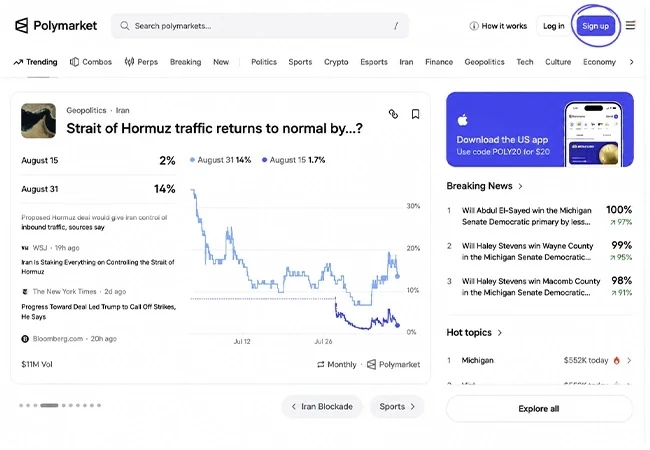
Task: Bookmark the Strait of Hormuz market
Action: click(415, 114)
